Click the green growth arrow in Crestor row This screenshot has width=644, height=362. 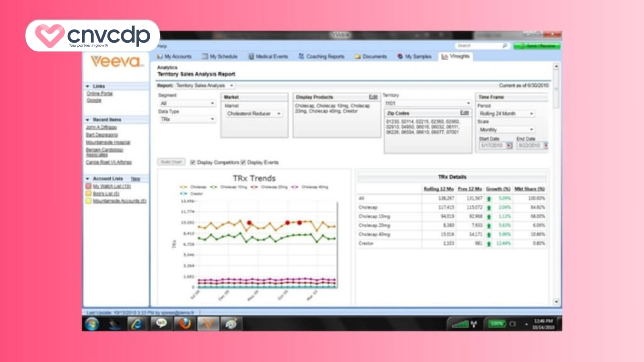point(489,244)
